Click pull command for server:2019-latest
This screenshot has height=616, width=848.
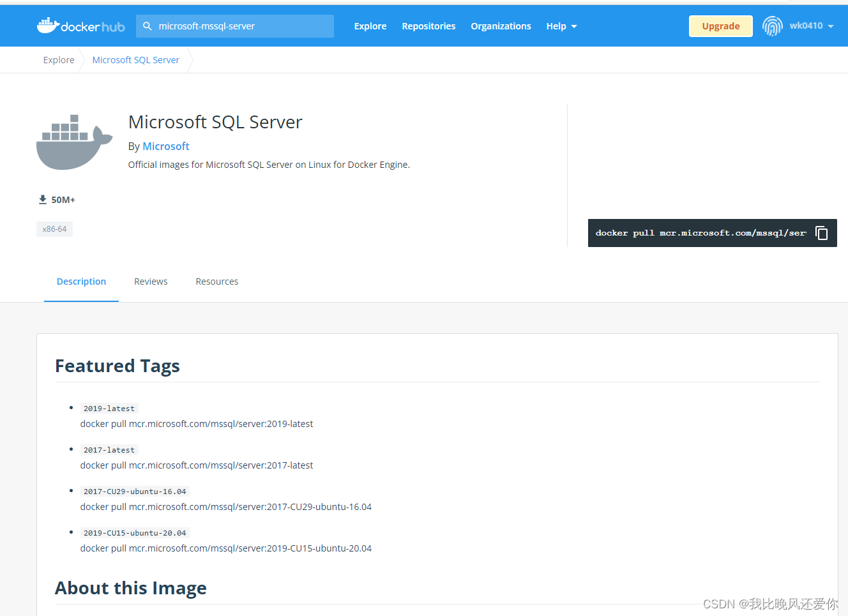(197, 424)
